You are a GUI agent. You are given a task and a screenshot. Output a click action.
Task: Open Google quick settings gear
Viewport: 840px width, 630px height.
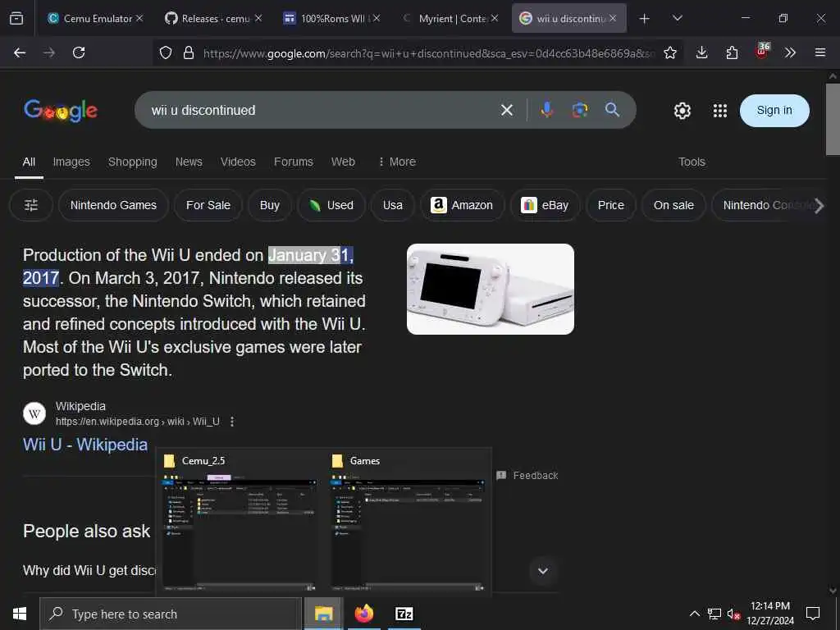[682, 111]
